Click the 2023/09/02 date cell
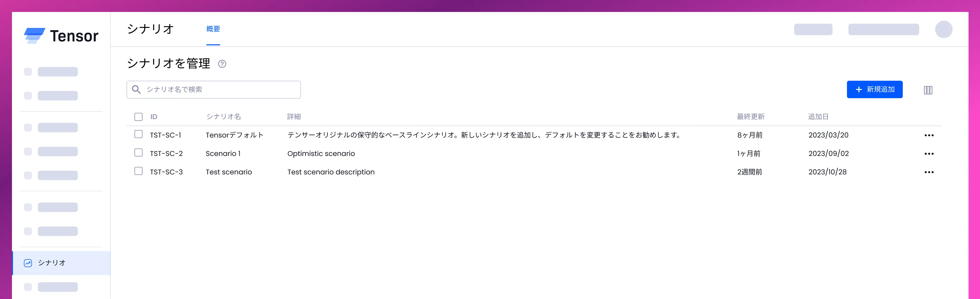 coord(829,153)
